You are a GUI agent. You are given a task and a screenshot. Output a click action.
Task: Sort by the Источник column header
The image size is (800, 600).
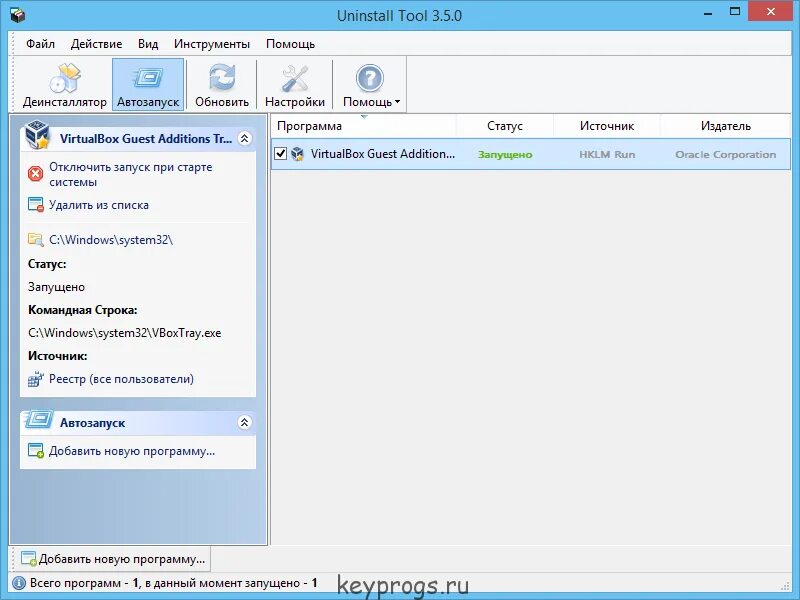coord(607,126)
